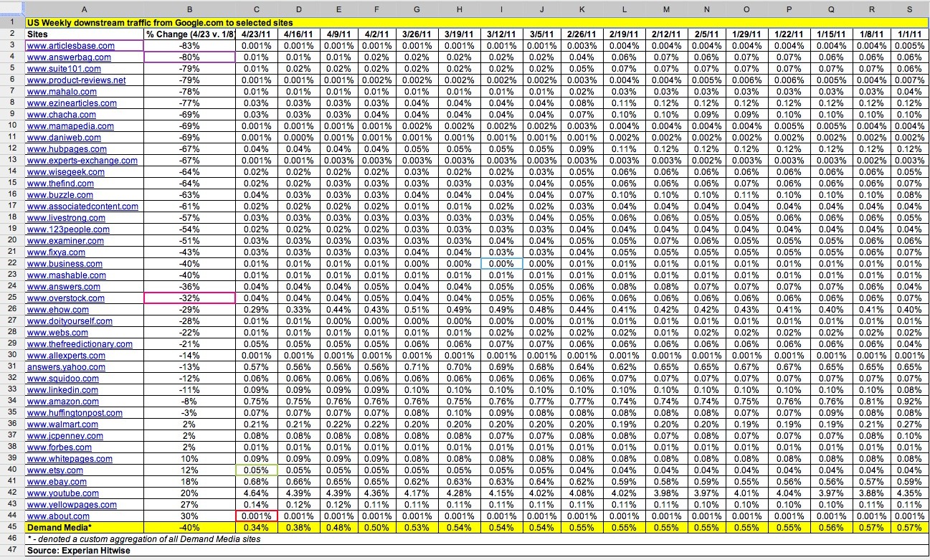
Task: Select row 1 header
Action: tap(12, 23)
